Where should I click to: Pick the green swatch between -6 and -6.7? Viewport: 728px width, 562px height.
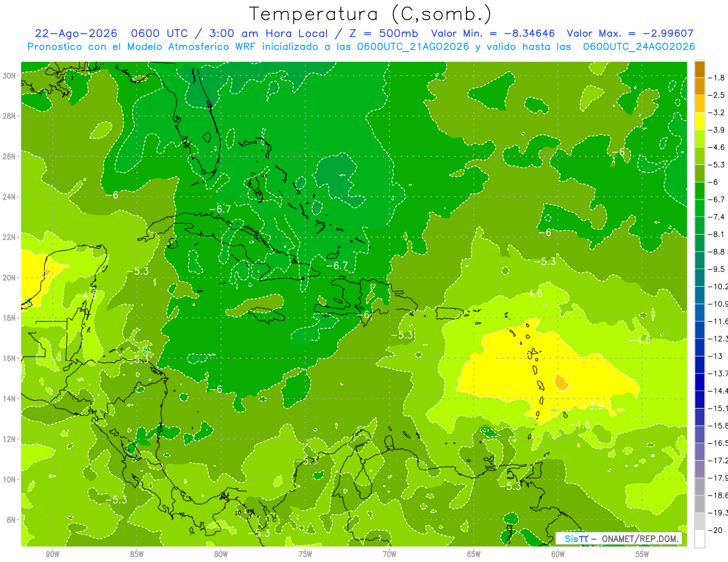[x=699, y=191]
